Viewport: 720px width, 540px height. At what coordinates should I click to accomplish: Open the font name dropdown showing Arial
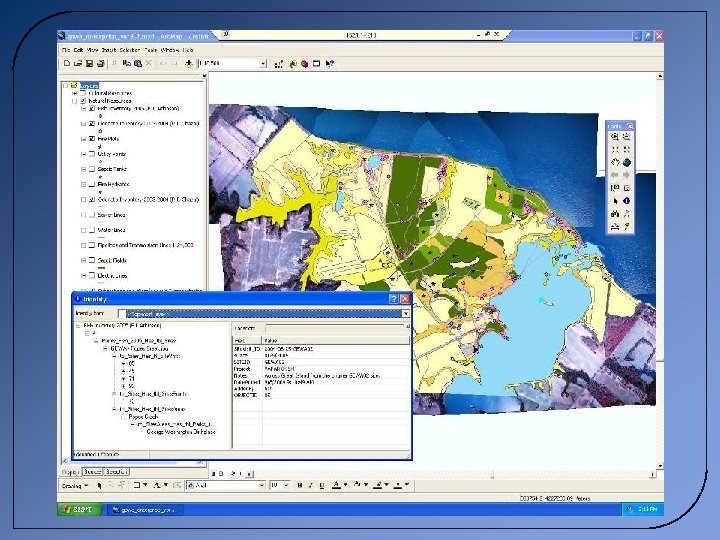(262, 485)
